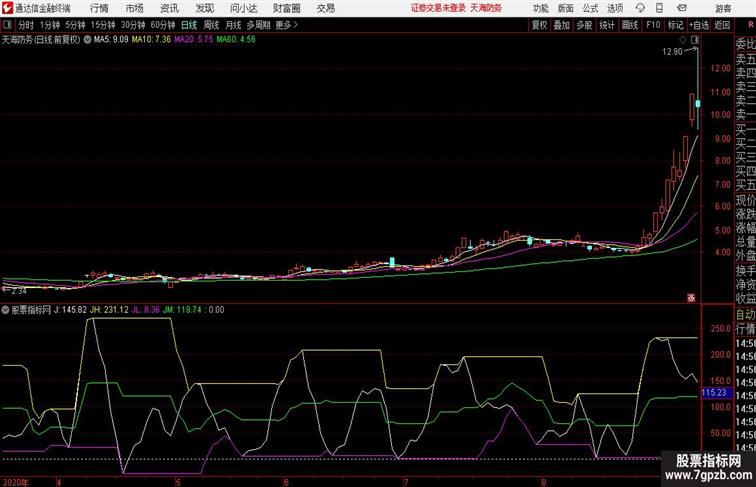Open the 选项 menu
This screenshot has width=756, height=487.
[615, 8]
